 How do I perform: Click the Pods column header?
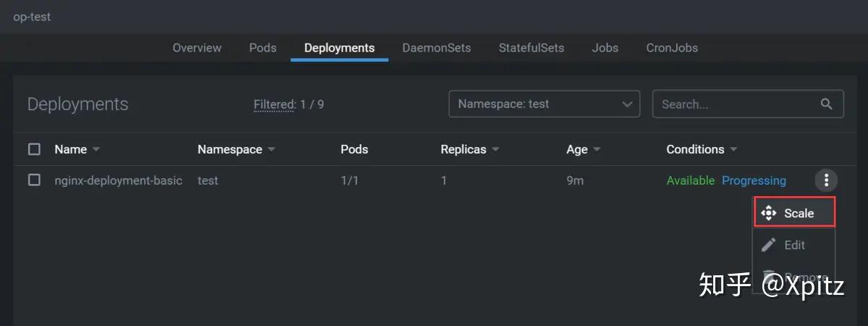point(354,149)
